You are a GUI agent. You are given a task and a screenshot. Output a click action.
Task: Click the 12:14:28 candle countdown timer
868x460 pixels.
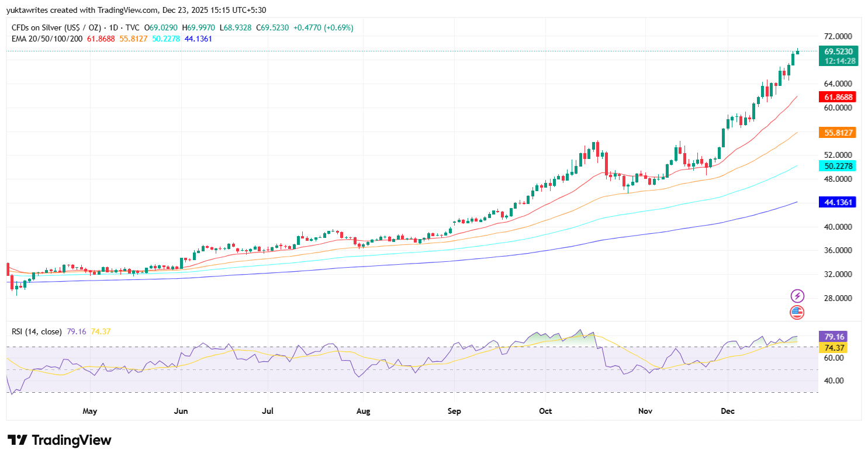(x=838, y=60)
